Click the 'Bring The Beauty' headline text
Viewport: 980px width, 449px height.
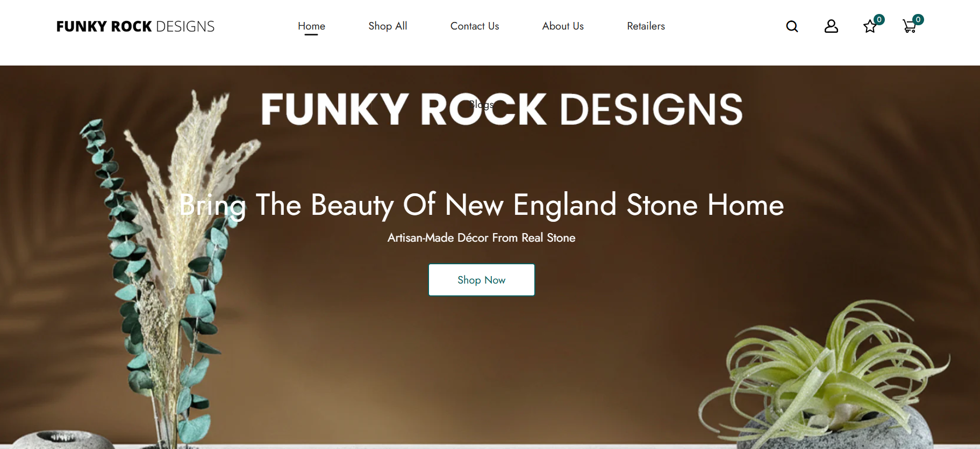481,205
